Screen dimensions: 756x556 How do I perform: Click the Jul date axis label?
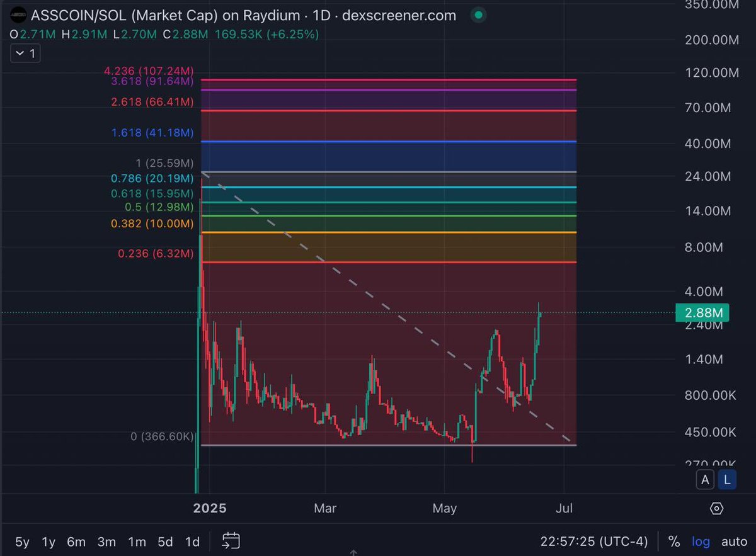point(564,508)
